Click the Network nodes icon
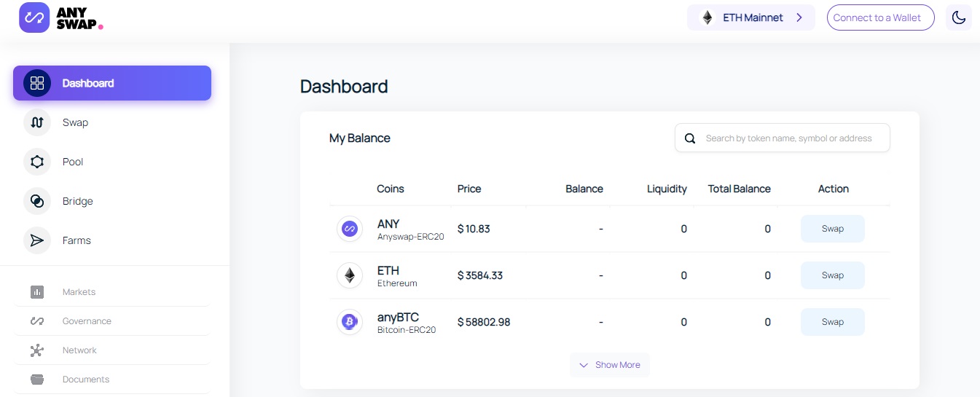The width and height of the screenshot is (980, 397). [x=37, y=350]
